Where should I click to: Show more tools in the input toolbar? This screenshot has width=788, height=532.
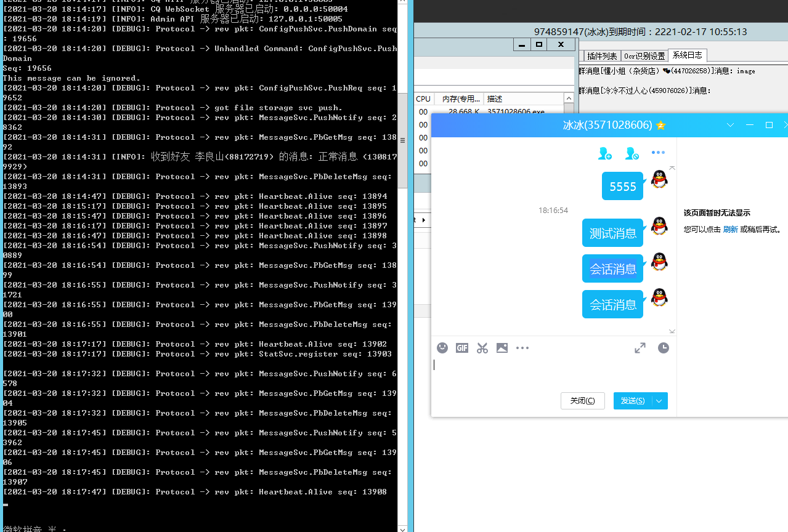[x=522, y=348]
